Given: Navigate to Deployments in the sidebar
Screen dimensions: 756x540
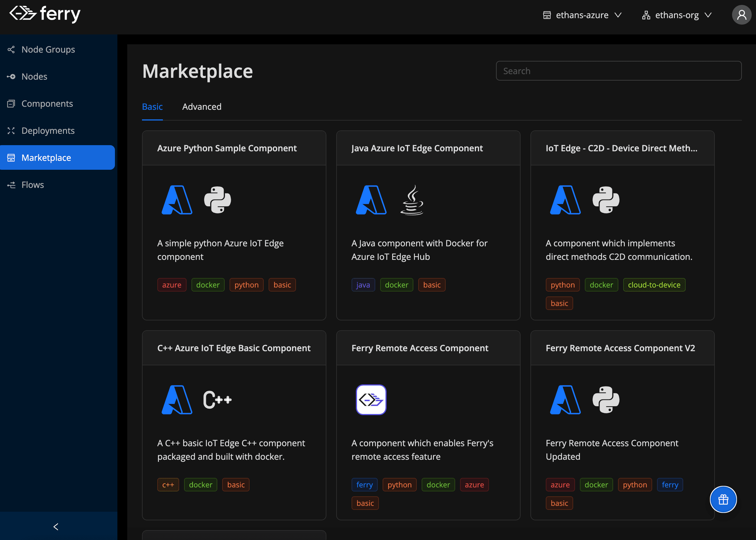Looking at the screenshot, I should pyautogui.click(x=57, y=131).
